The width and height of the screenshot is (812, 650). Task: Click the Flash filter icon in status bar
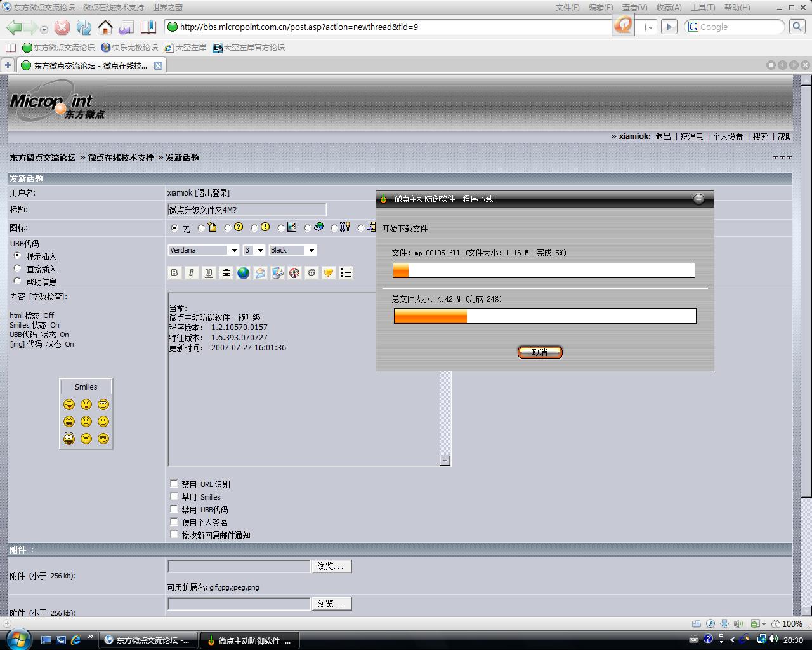pyautogui.click(x=710, y=624)
